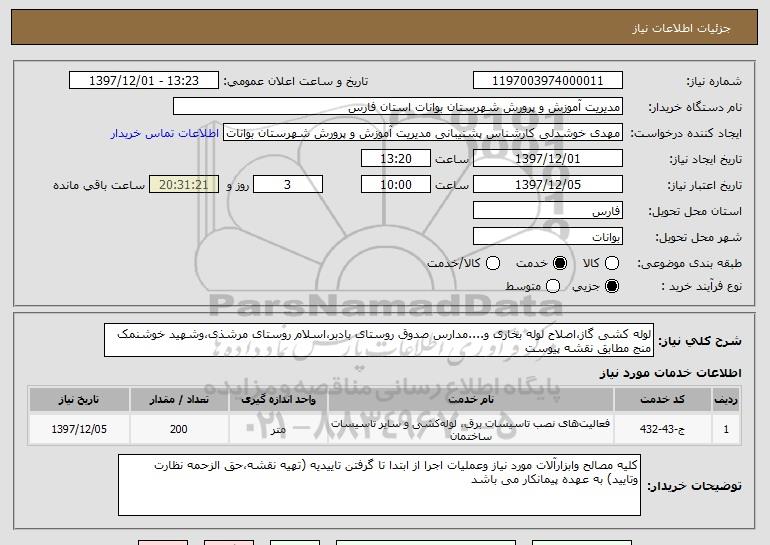Click the نام خدمت column header

point(470,400)
